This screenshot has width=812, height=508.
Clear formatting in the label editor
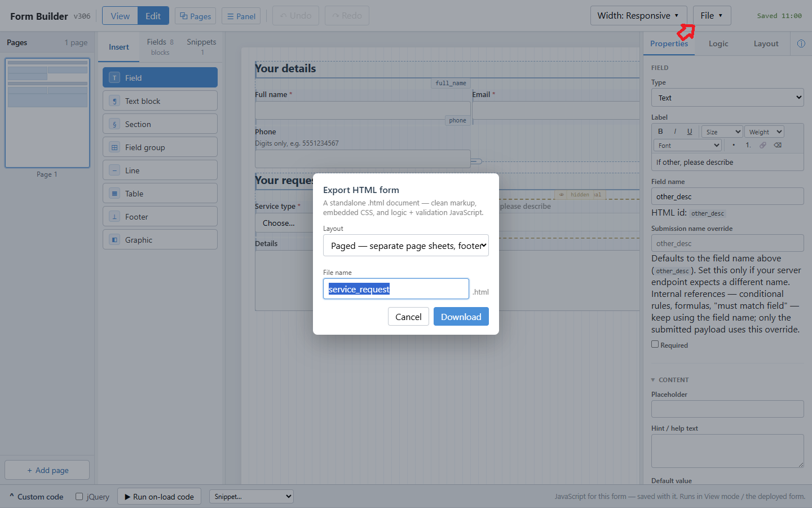click(x=778, y=145)
